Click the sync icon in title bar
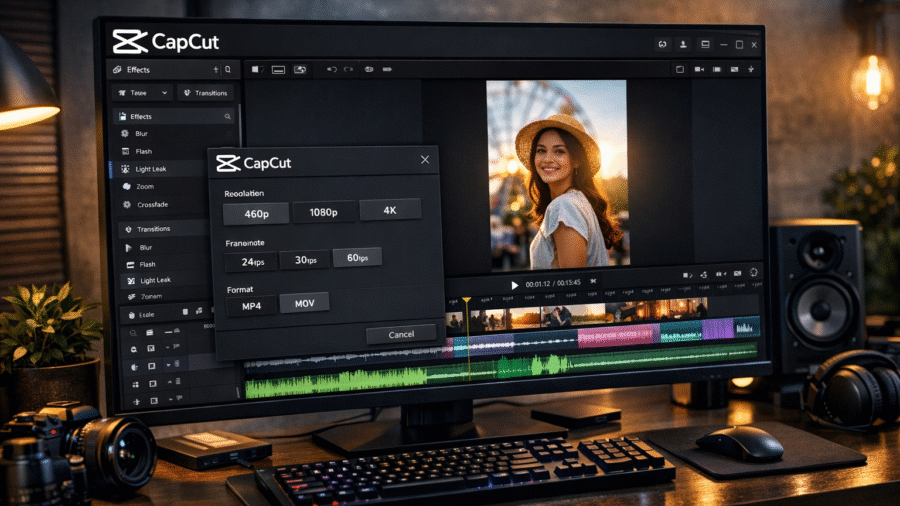The image size is (900, 506). [662, 44]
